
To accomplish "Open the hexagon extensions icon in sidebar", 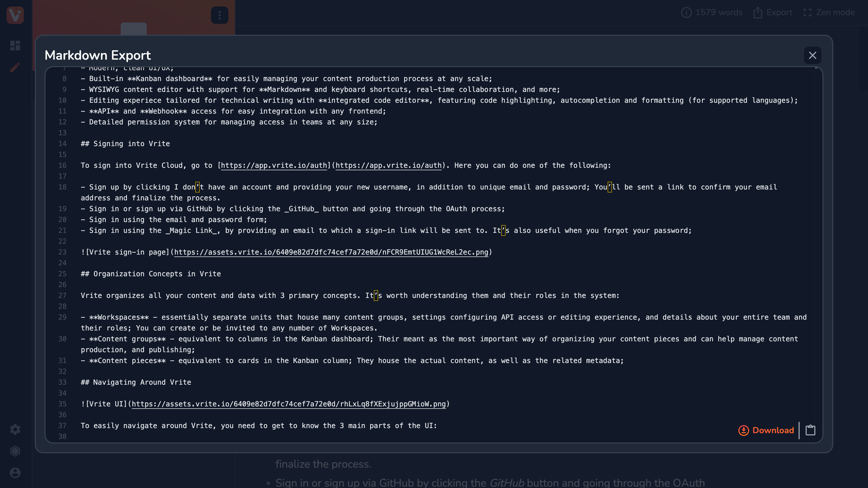I will point(15,451).
